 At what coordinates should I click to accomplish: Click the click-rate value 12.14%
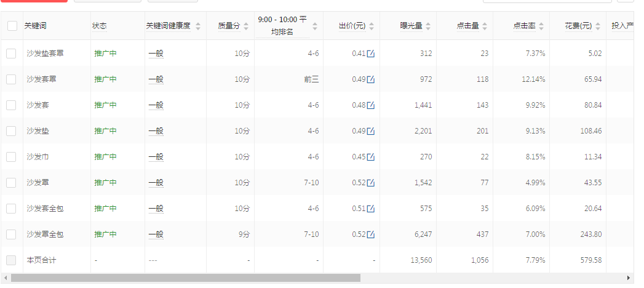coord(533,79)
